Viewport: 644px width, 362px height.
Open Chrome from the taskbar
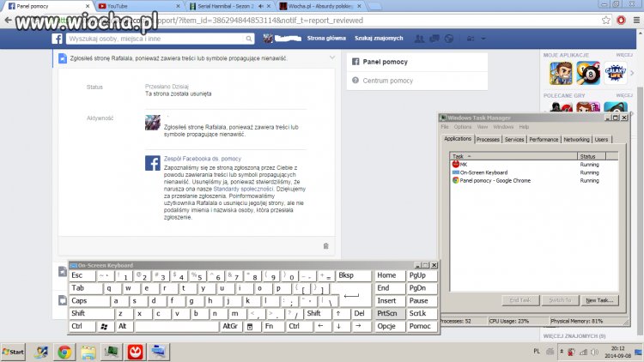[x=64, y=353]
